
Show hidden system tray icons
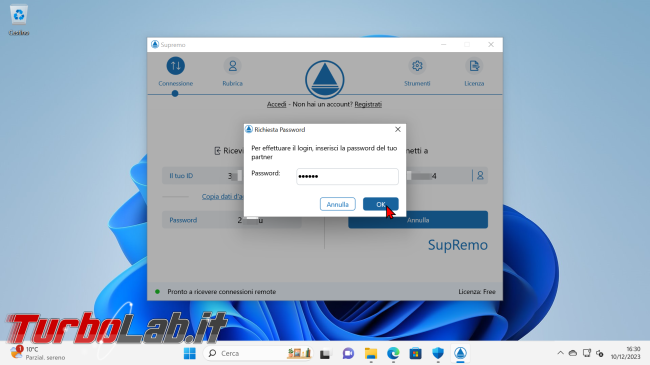click(x=560, y=353)
